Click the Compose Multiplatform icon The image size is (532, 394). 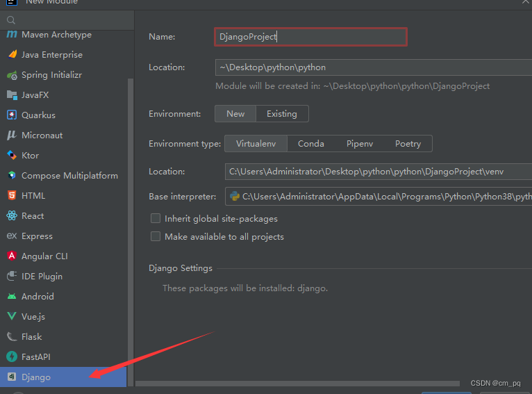click(12, 175)
